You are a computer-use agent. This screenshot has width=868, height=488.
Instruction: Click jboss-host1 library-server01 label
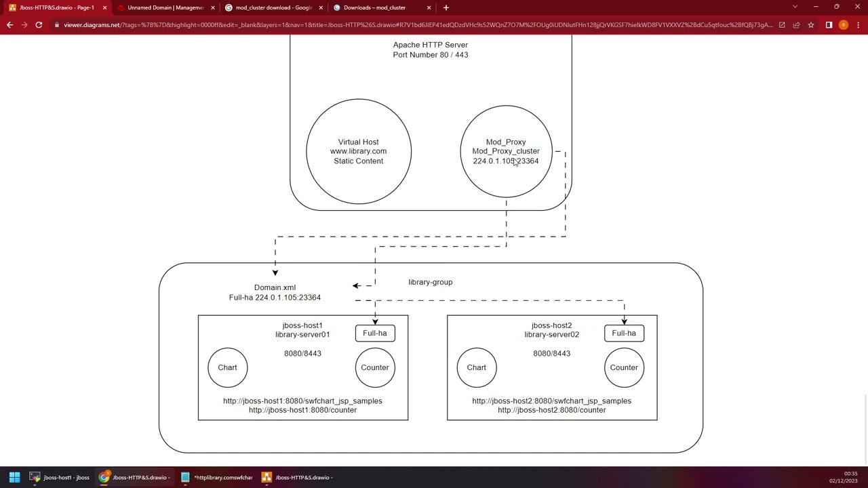point(302,330)
